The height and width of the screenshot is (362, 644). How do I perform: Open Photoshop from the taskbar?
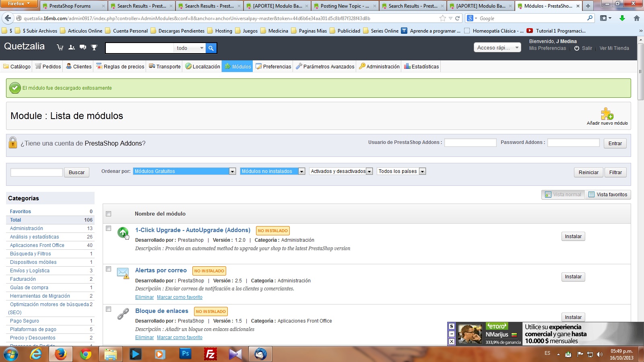click(186, 354)
